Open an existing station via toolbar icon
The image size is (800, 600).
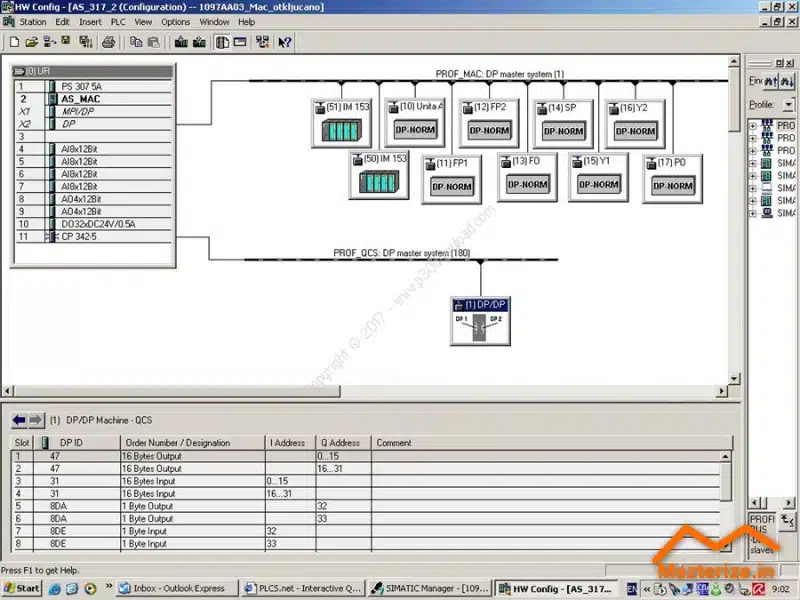[31, 41]
